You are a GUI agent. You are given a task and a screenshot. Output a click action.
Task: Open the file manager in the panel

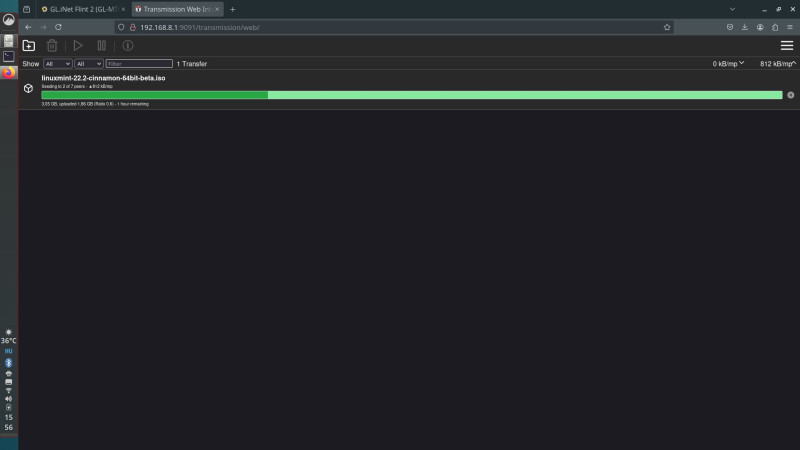(x=9, y=41)
